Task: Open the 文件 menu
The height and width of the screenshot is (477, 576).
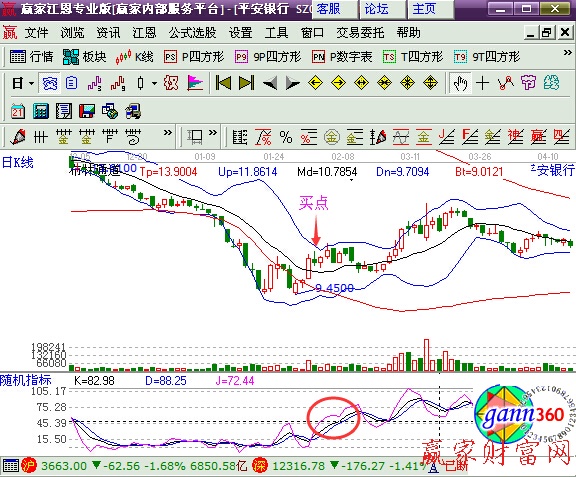Action: (36, 33)
